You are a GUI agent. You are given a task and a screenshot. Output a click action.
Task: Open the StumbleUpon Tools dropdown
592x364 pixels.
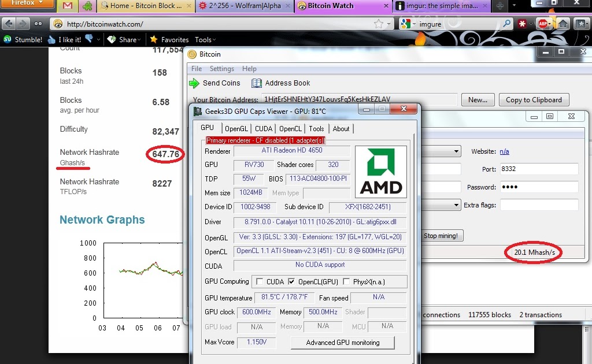click(205, 39)
